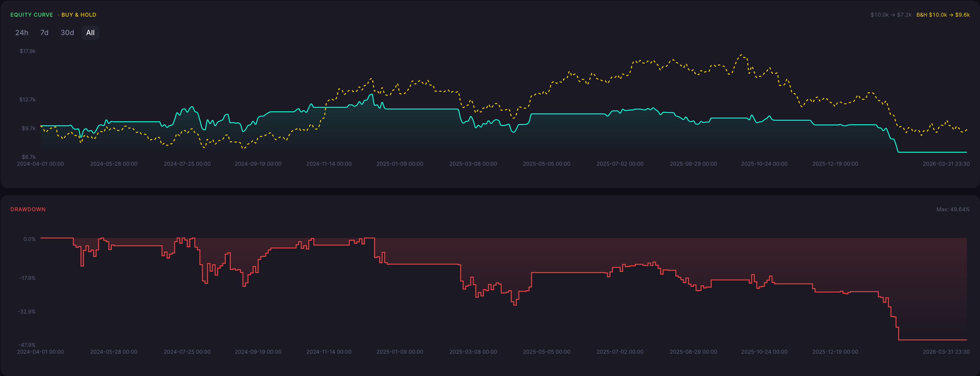Click the B&H $10.0k → $9.6k summary

[x=943, y=15]
